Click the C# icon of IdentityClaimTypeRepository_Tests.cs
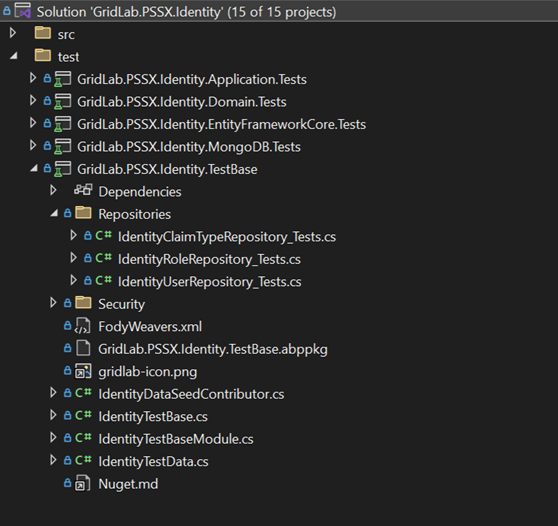Screen dimensions: 558x526 (103, 236)
